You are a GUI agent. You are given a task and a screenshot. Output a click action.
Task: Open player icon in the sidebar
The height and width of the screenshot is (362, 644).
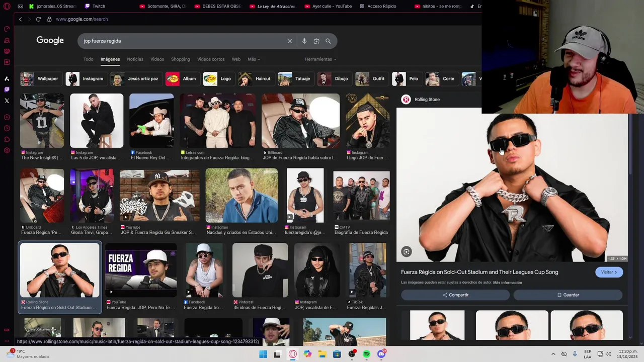click(x=7, y=117)
